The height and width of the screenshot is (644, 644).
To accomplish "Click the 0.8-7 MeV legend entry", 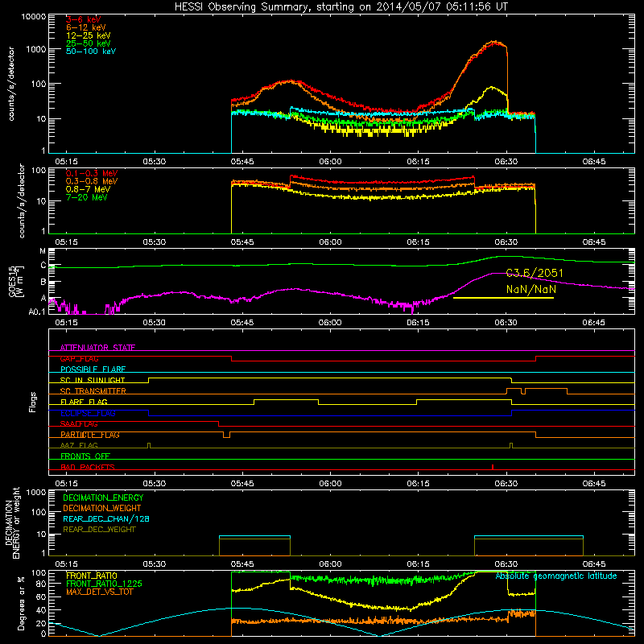I will click(89, 189).
